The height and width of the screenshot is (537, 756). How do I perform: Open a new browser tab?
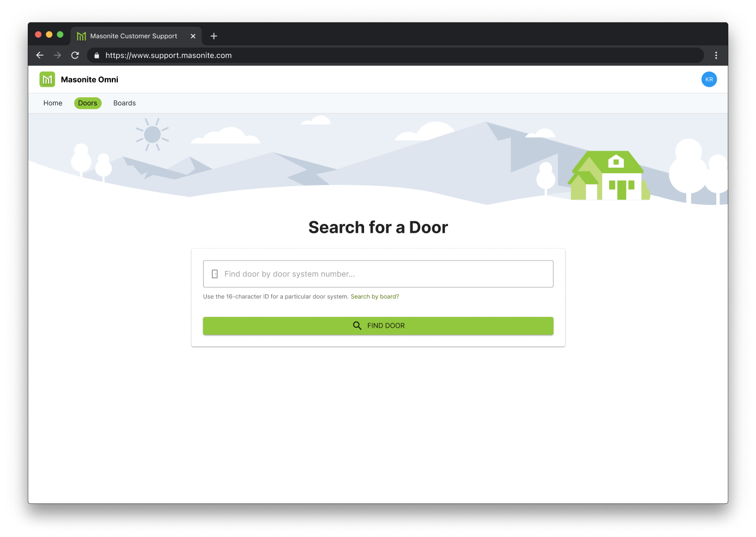click(214, 36)
